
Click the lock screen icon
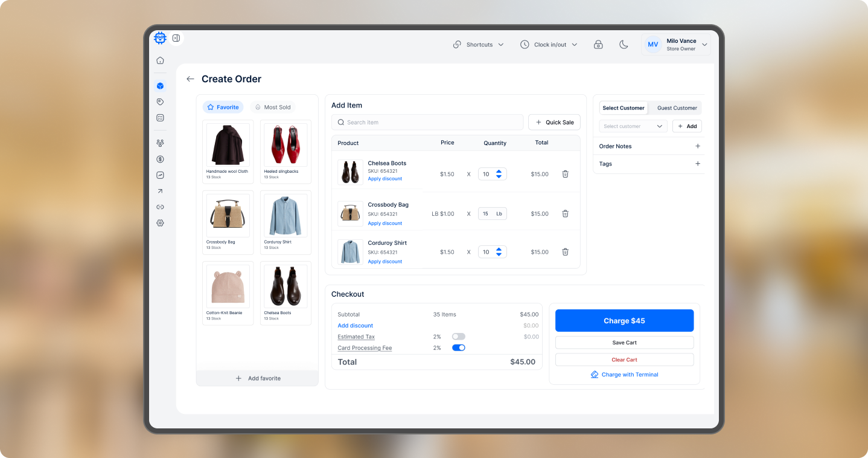[x=598, y=45]
